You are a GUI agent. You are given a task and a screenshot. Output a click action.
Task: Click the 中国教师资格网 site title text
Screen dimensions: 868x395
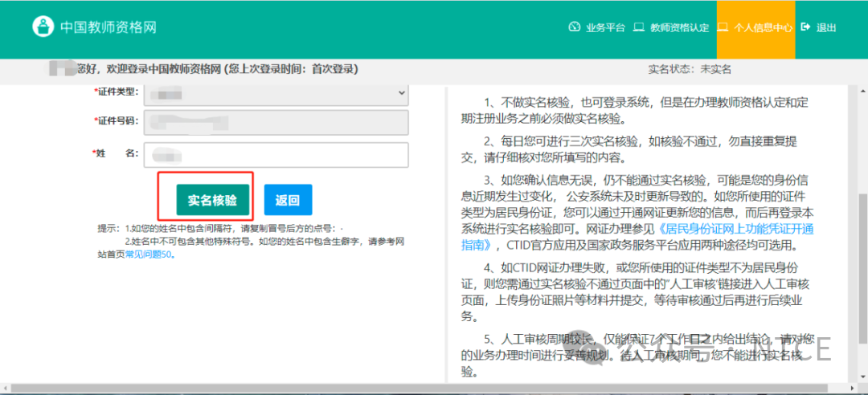click(x=108, y=27)
